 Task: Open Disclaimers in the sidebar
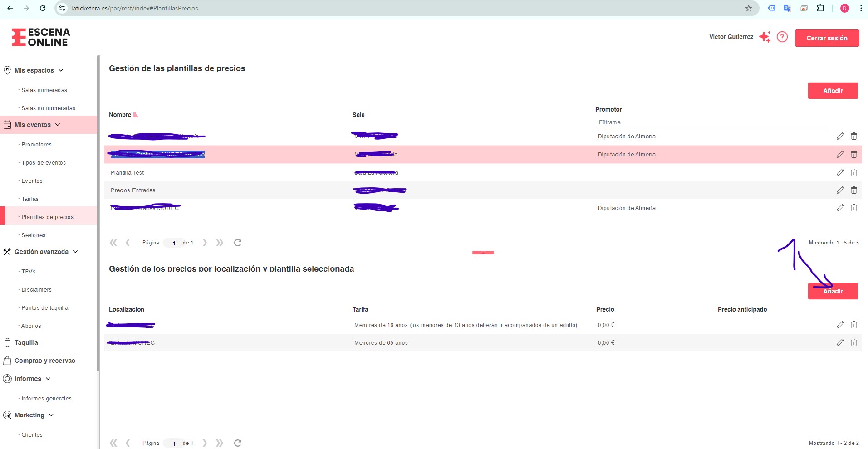(36, 290)
